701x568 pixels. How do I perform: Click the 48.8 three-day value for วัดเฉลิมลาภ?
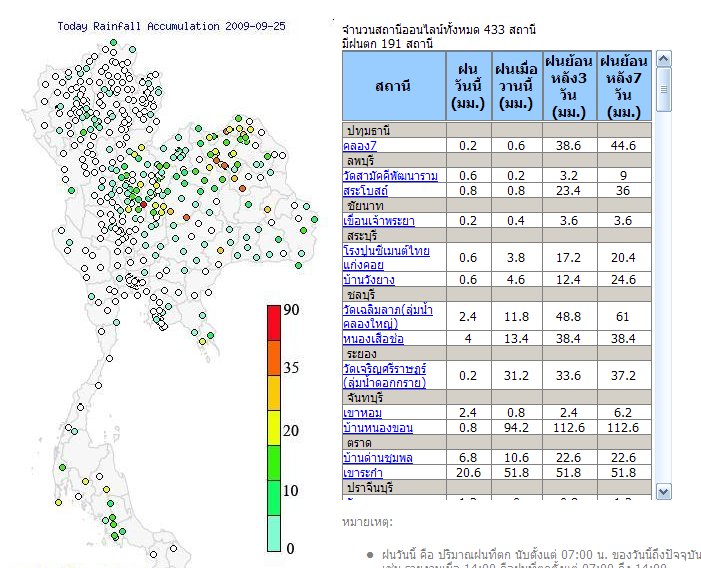[x=568, y=316]
